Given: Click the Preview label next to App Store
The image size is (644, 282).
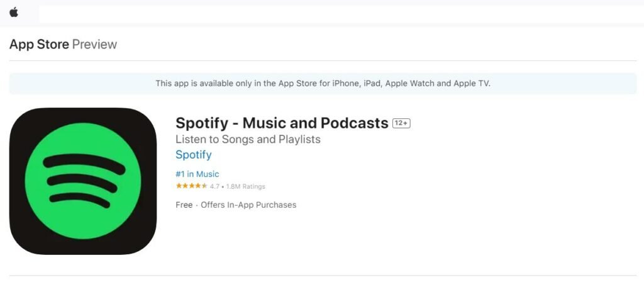Looking at the screenshot, I should [94, 45].
